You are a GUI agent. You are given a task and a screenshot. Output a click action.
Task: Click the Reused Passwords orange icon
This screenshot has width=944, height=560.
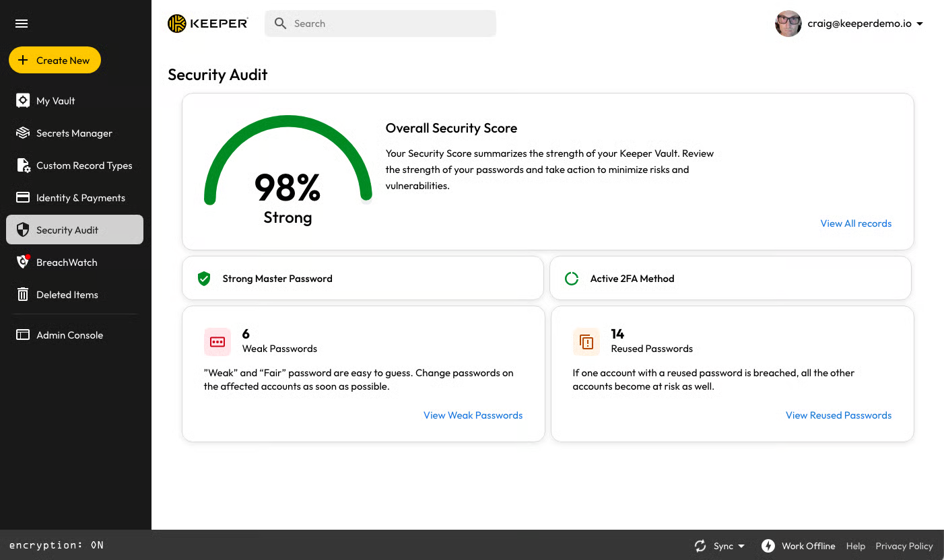click(x=586, y=342)
